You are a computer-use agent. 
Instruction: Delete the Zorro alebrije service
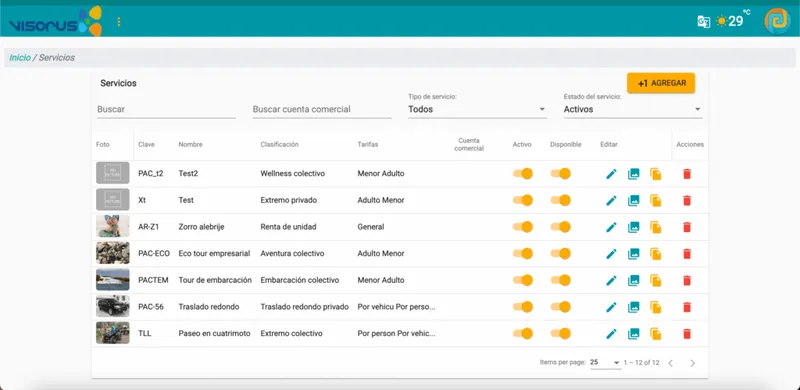tap(687, 227)
